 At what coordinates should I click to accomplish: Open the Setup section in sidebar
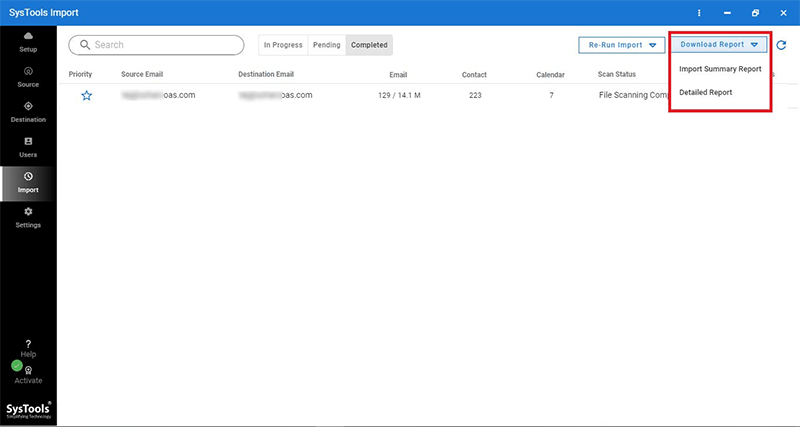point(28,41)
